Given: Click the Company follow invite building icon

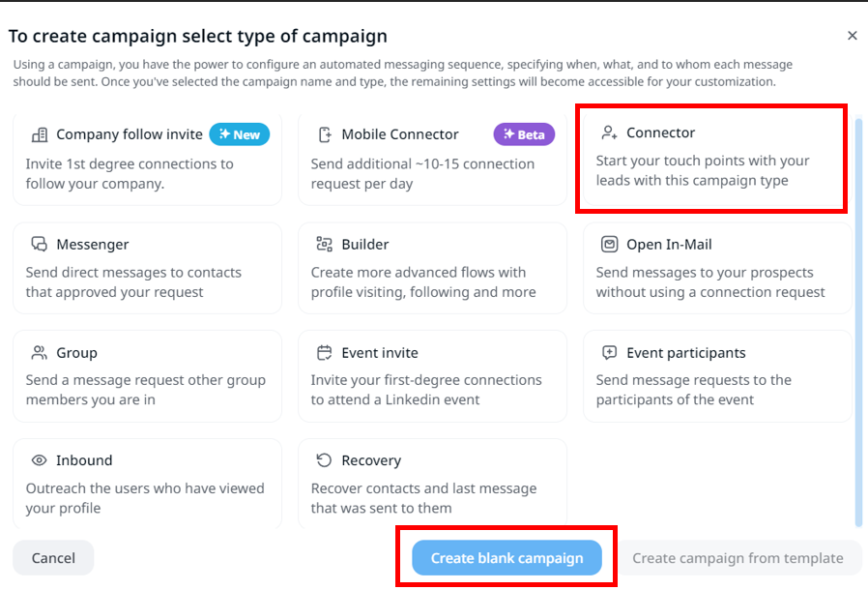Looking at the screenshot, I should pos(40,134).
